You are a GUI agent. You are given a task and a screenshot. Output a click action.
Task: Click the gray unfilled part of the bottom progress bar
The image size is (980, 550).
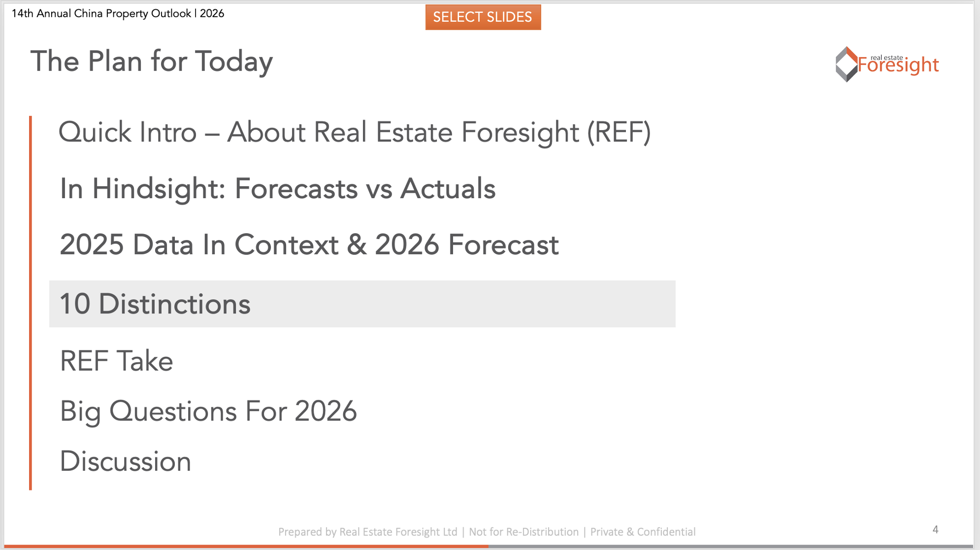(x=729, y=546)
